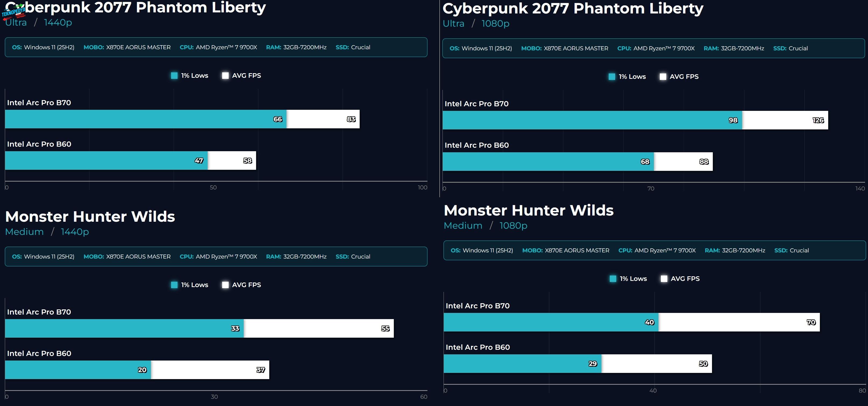Image resolution: width=868 pixels, height=406 pixels.
Task: Toggle 1% Lows legend in Monster Hunter 1080p chart
Action: point(628,279)
